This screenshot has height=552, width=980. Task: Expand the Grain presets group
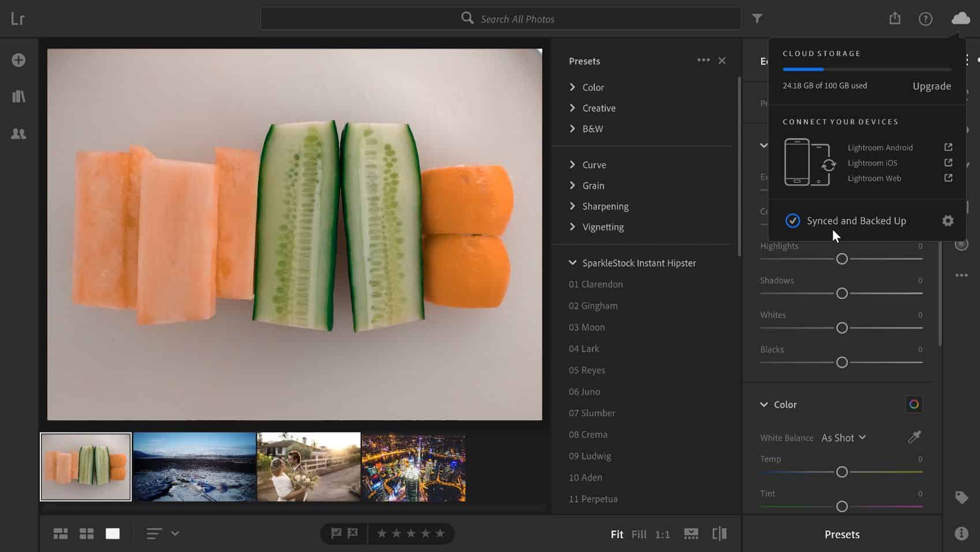586,186
